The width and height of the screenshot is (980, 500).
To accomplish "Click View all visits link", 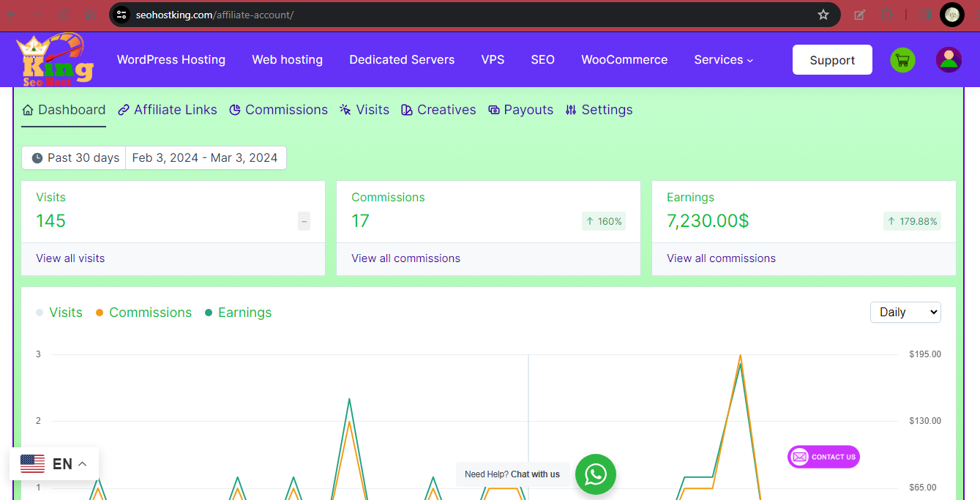I will [x=70, y=258].
